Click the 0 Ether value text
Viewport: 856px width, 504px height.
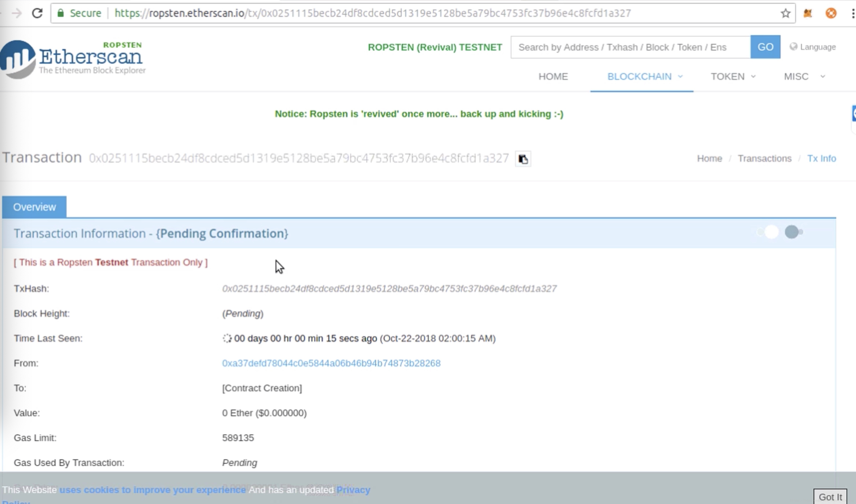tap(264, 413)
